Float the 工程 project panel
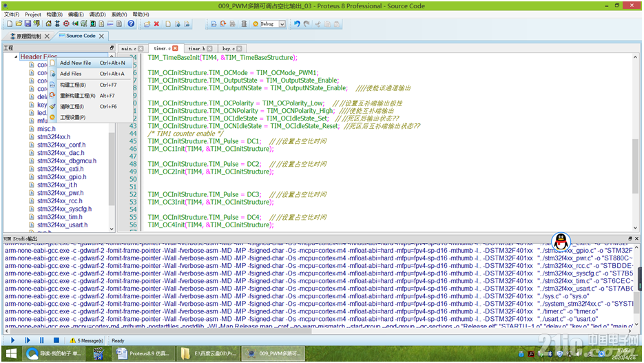644x363 pixels. [x=112, y=48]
